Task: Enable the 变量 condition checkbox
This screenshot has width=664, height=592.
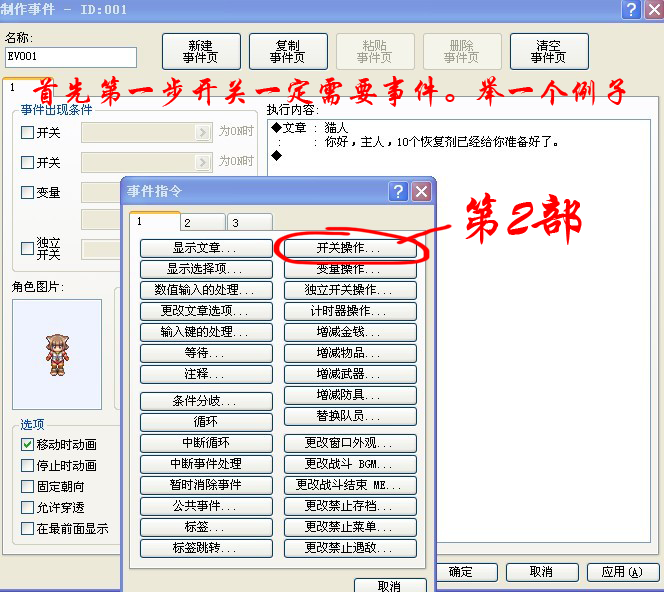Action: [x=28, y=192]
